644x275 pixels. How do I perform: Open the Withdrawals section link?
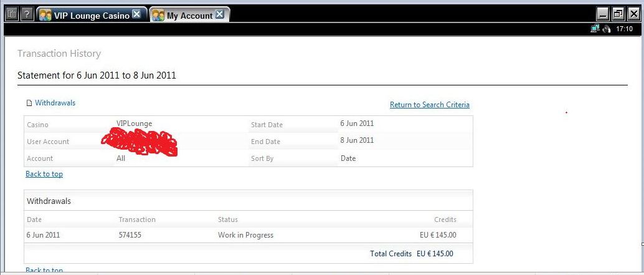click(55, 103)
